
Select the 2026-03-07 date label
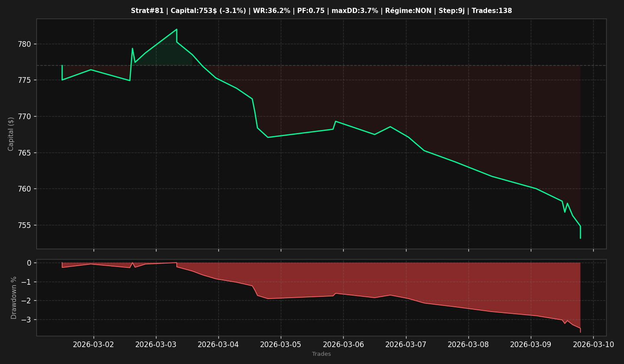406,344
